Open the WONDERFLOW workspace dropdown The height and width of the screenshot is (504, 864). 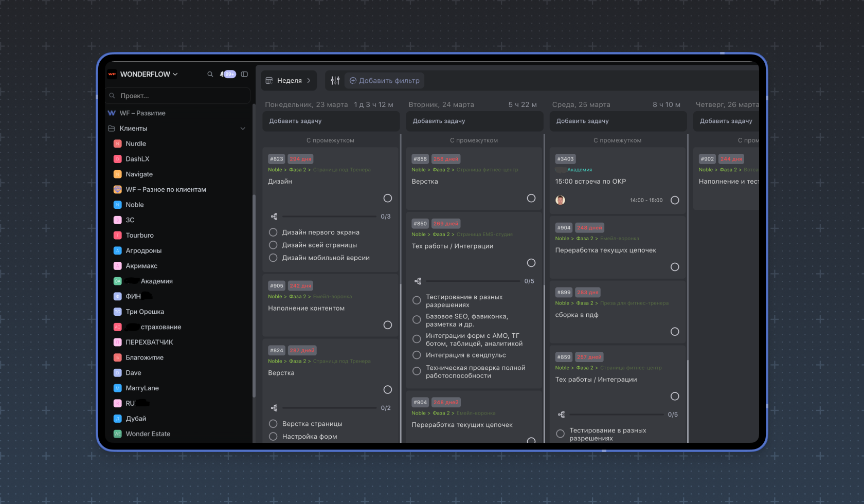coord(149,74)
